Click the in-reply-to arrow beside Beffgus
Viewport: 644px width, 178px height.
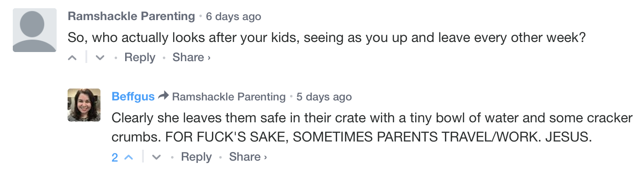(x=163, y=96)
